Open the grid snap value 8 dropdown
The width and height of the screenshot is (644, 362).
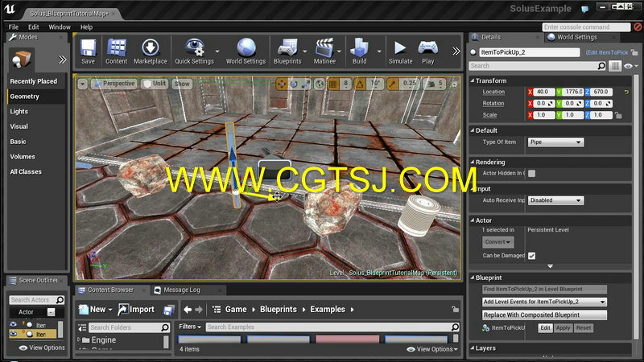tap(346, 84)
